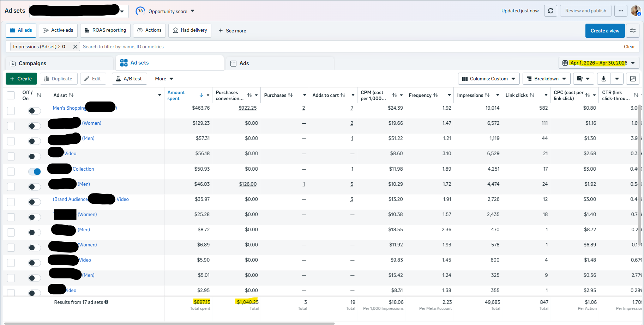Screen dimensions: 644x325
Task: Click the plus icon beside See more
Action: [x=221, y=31]
